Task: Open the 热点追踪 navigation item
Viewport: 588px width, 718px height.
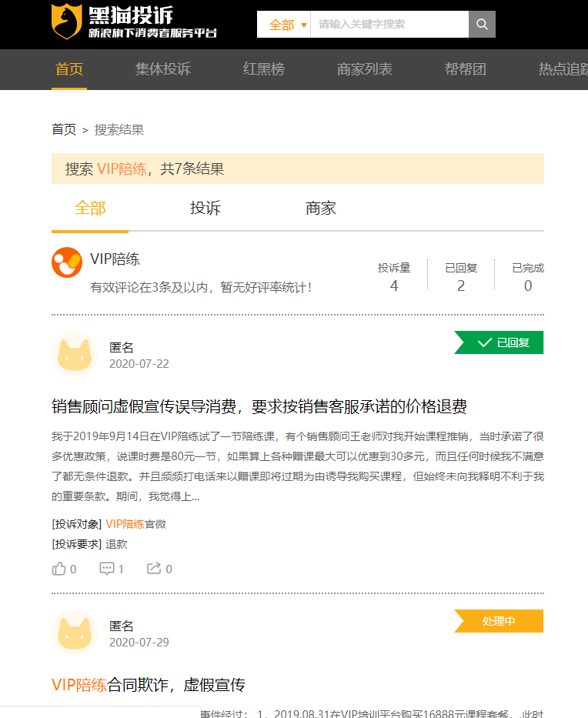Action: point(563,69)
